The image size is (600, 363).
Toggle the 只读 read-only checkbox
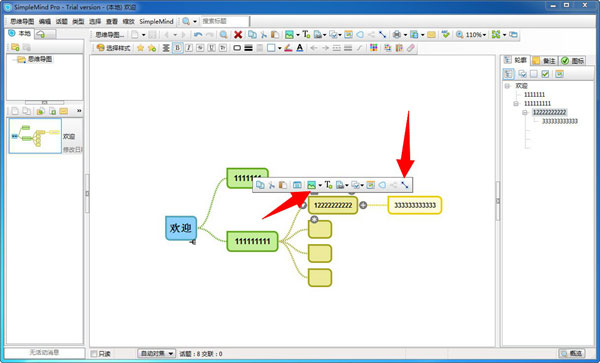[94, 354]
